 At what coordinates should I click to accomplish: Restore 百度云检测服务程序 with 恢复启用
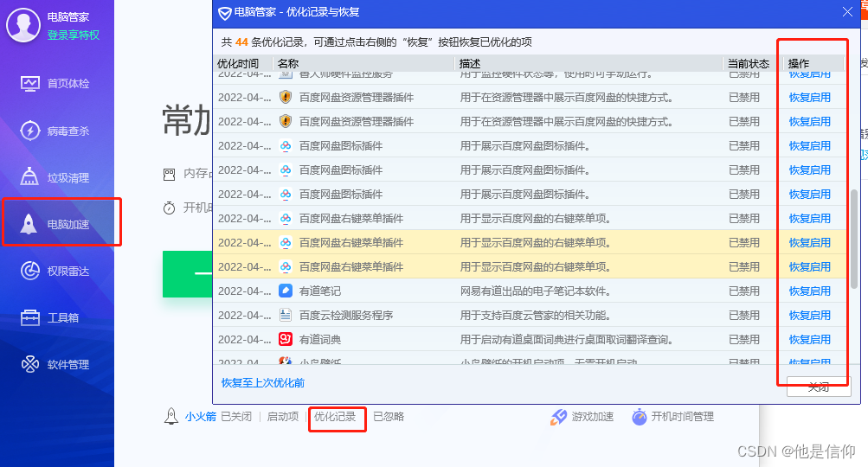[810, 316]
